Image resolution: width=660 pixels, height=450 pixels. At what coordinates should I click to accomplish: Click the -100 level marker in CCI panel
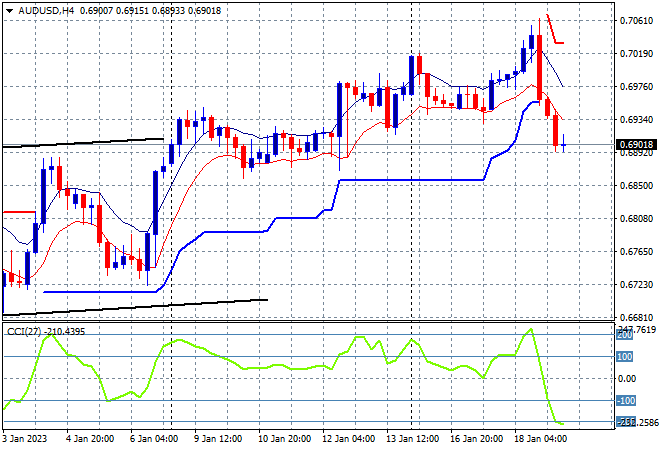coord(626,401)
